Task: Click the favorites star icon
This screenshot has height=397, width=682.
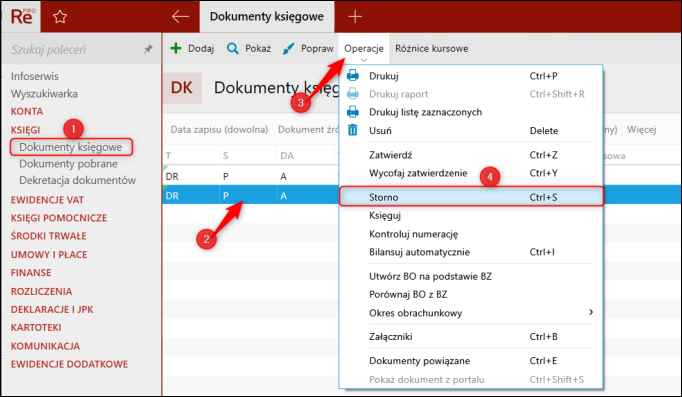Action: coord(60,17)
